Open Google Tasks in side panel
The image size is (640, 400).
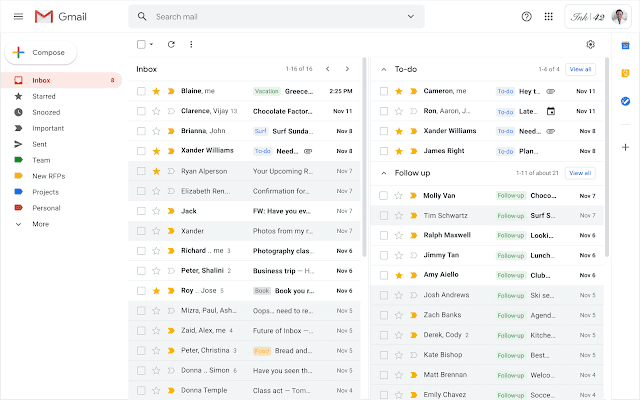point(625,101)
